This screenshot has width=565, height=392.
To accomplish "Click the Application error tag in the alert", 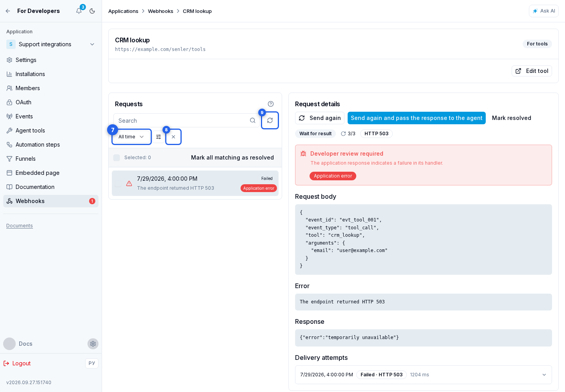I will point(333,176).
